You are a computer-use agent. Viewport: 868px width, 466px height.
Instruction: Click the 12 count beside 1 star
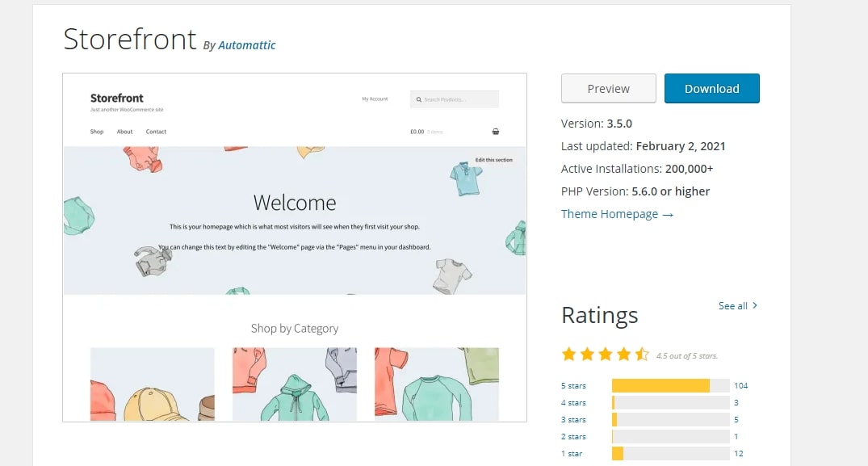click(739, 454)
